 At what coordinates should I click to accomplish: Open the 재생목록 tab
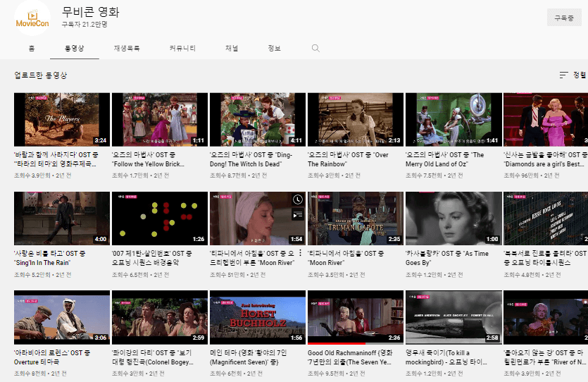127,48
